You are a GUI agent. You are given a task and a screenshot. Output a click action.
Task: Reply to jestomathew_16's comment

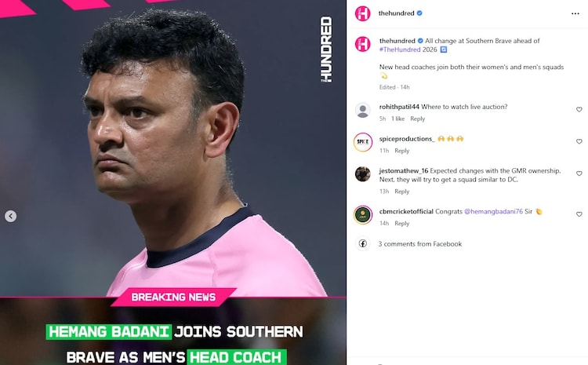click(401, 192)
